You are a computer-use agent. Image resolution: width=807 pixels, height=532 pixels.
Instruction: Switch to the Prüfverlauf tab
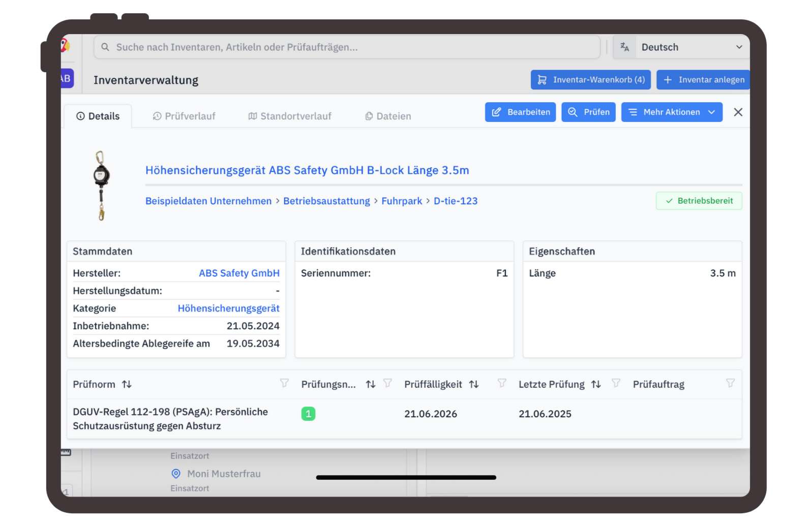[x=184, y=116]
